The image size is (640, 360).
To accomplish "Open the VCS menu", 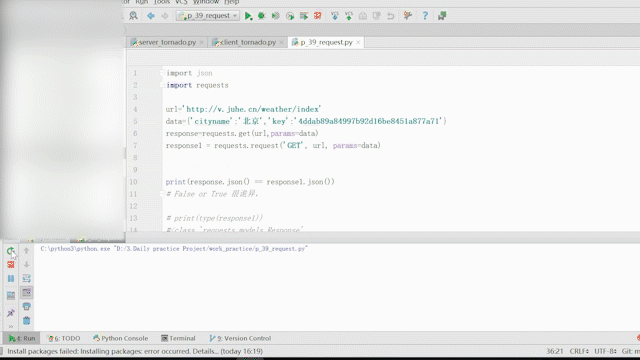I will pyautogui.click(x=181, y=2).
